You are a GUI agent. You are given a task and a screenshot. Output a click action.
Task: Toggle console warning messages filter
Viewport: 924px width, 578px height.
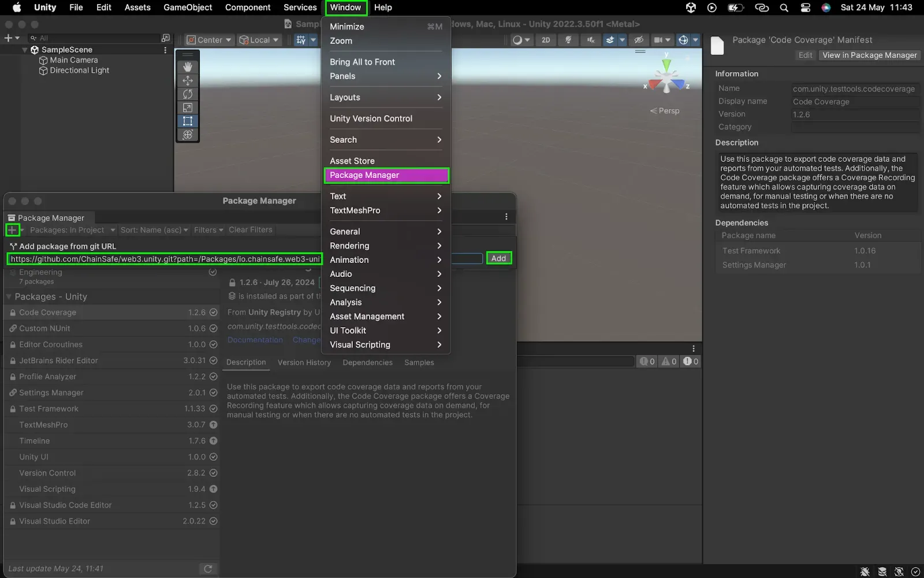point(669,361)
